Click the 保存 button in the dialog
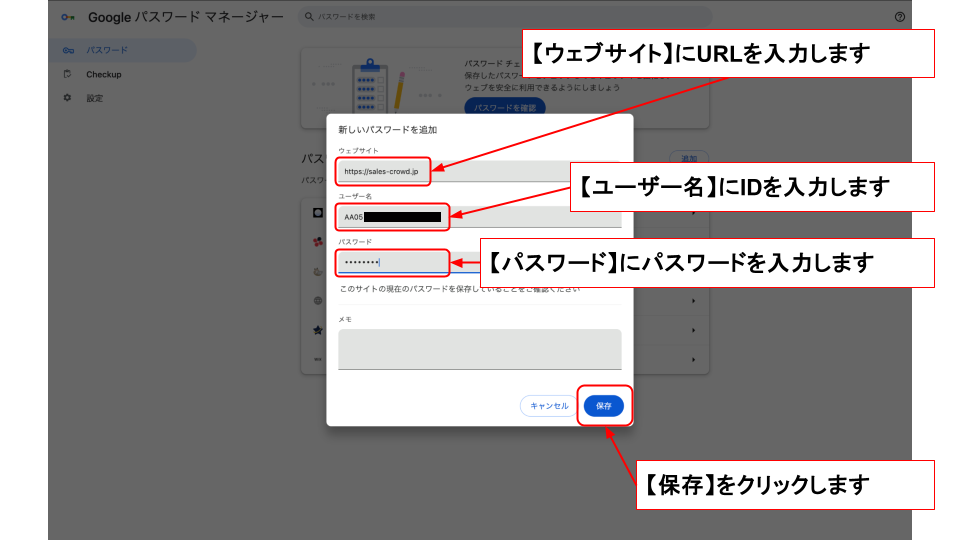 coord(603,406)
